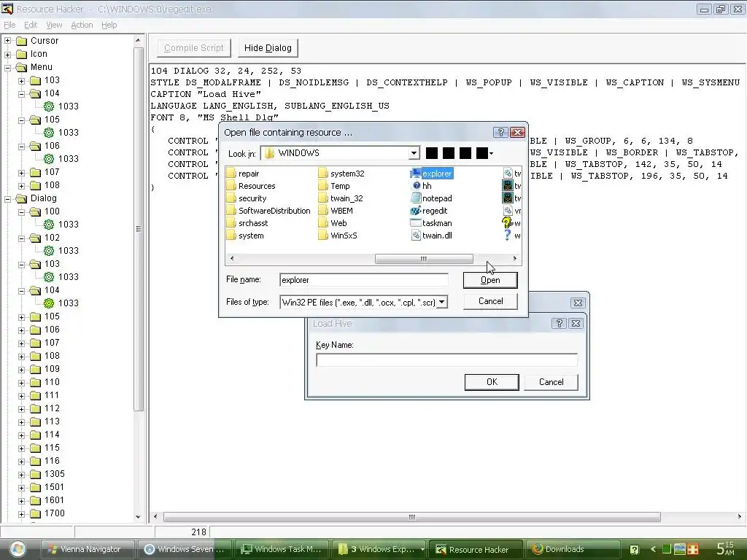Select the explorer executable in file list
Screen dimensions: 747x560
pyautogui.click(x=432, y=174)
